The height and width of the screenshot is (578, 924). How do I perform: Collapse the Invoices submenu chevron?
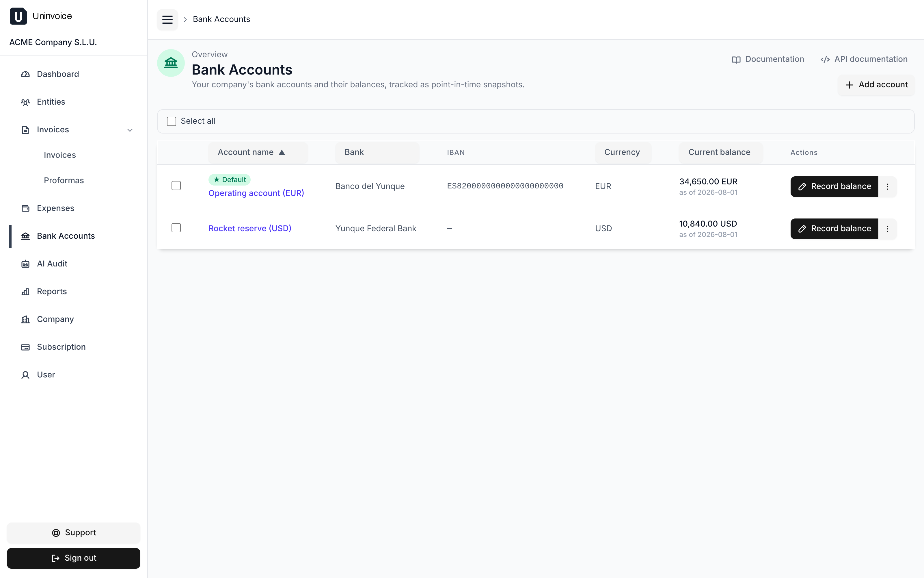click(x=130, y=130)
